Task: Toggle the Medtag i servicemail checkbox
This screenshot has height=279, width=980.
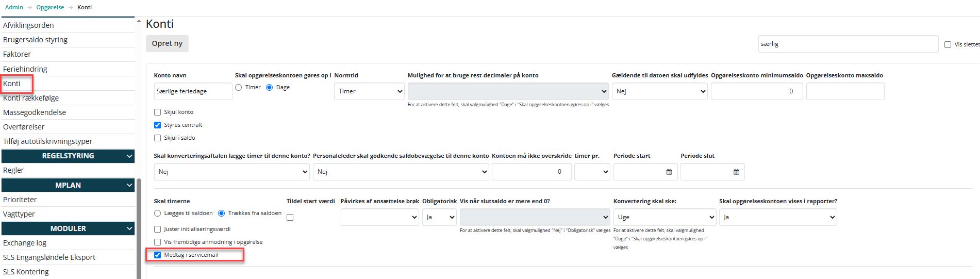Action: [x=158, y=255]
